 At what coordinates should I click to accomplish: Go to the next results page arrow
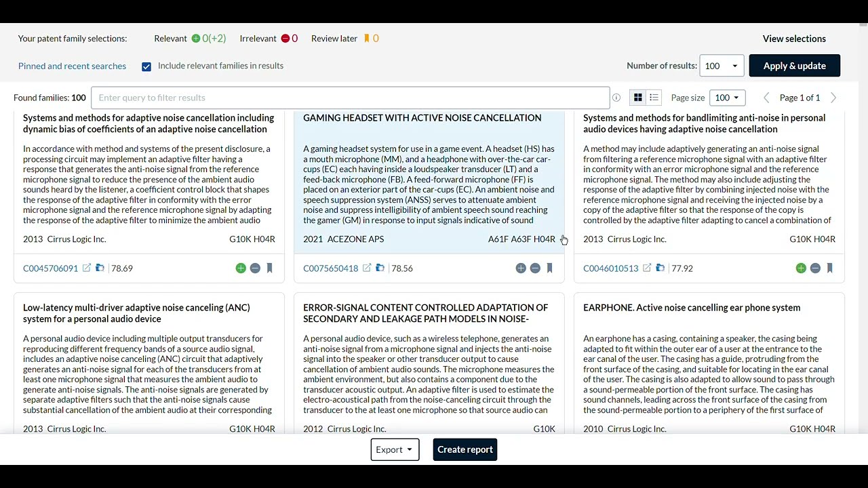point(833,98)
